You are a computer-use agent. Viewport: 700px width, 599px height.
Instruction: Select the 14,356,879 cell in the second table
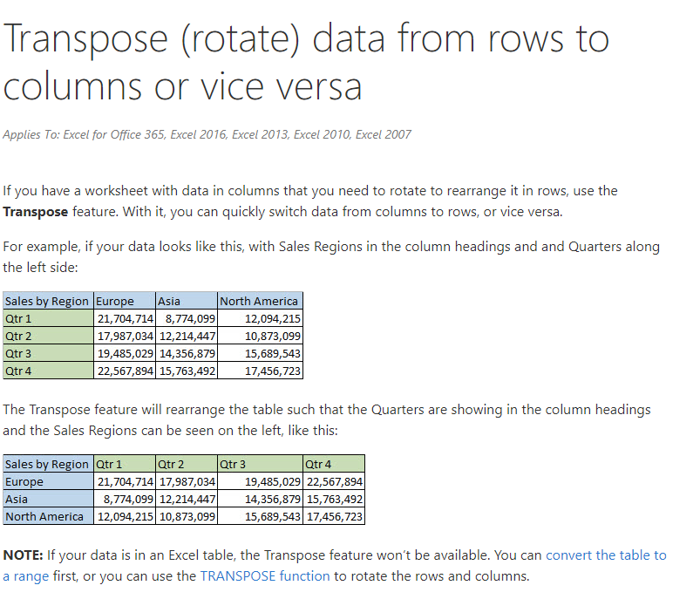[x=273, y=499]
